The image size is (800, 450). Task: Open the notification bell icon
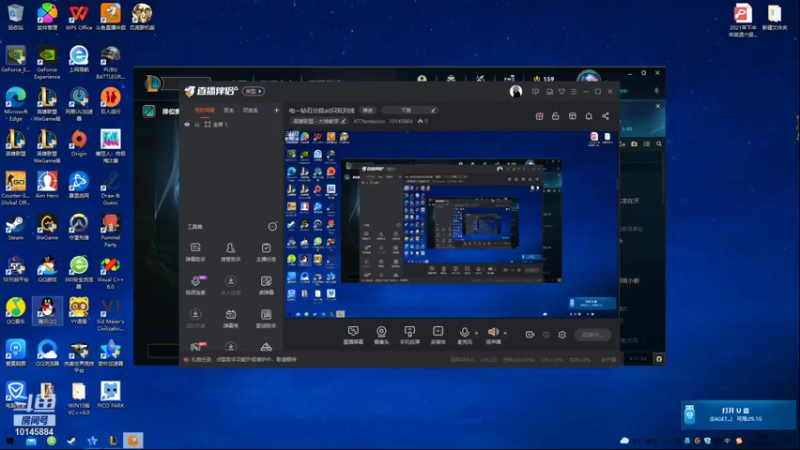click(x=589, y=116)
